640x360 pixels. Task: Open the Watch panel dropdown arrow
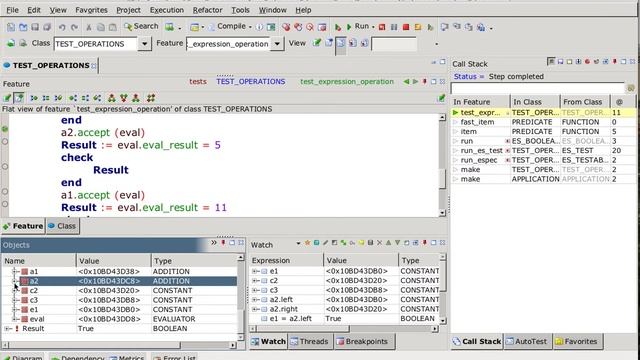pos(298,244)
